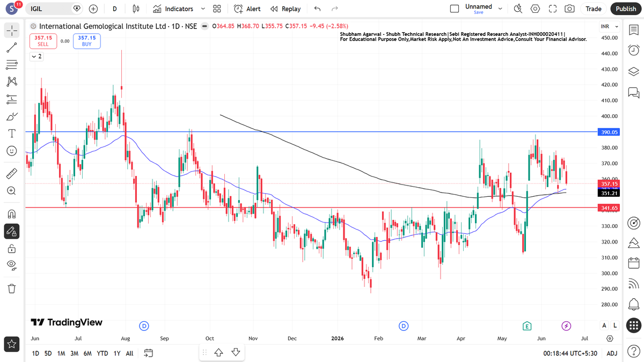Open favorites toolbar star icon
This screenshot has width=644, height=362.
click(x=12, y=344)
